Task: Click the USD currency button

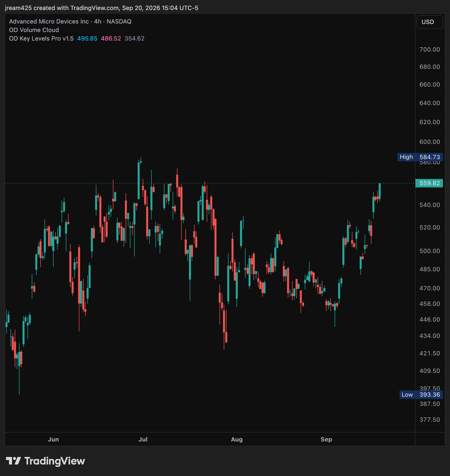Action: (430, 22)
